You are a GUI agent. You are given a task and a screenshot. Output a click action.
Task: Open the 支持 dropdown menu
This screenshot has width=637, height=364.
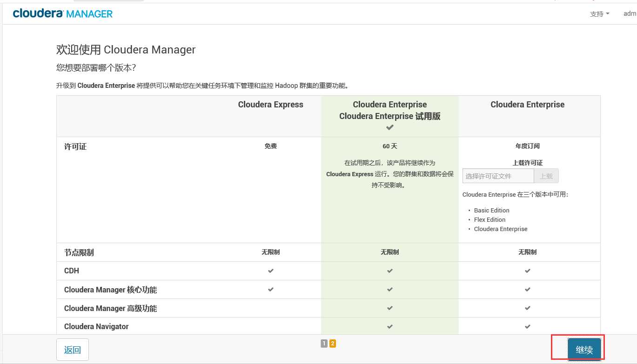pos(600,14)
